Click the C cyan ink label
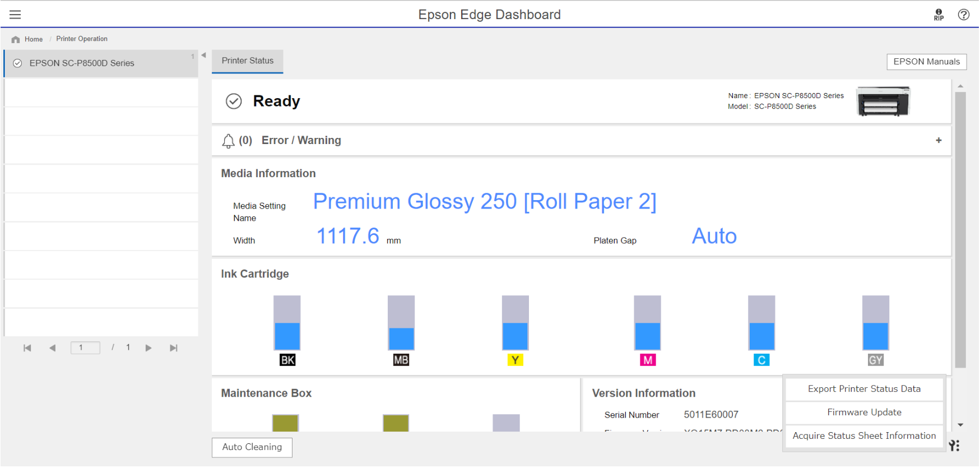980x468 pixels. (x=761, y=360)
